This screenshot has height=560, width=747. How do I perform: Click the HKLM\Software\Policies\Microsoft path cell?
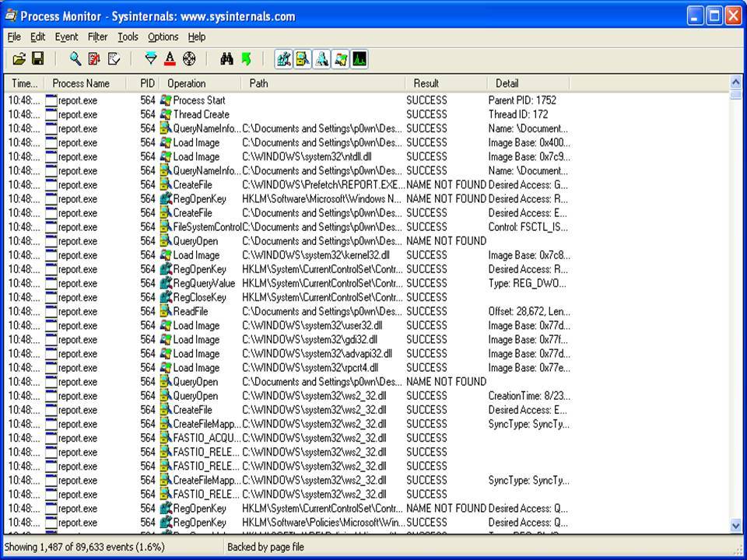(x=324, y=523)
